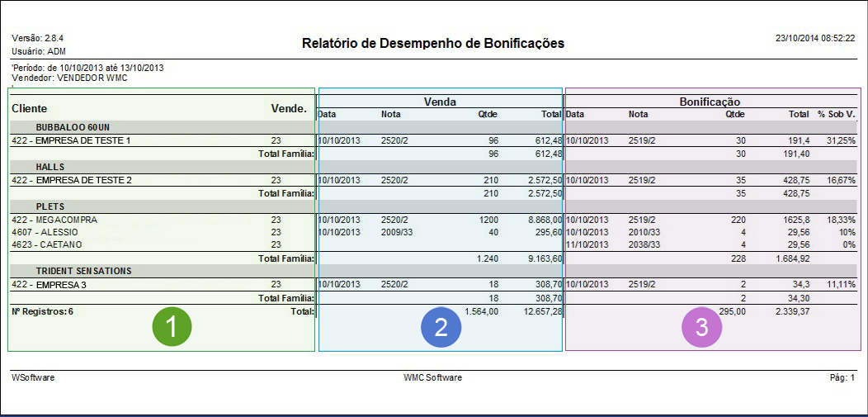This screenshot has height=417, width=868.
Task: Click the WMC Software footer text
Action: tap(432, 377)
